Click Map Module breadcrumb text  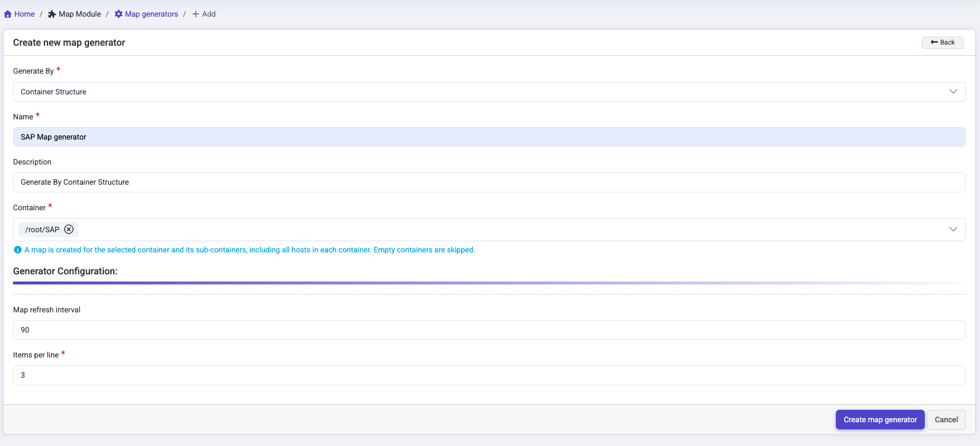[79, 14]
